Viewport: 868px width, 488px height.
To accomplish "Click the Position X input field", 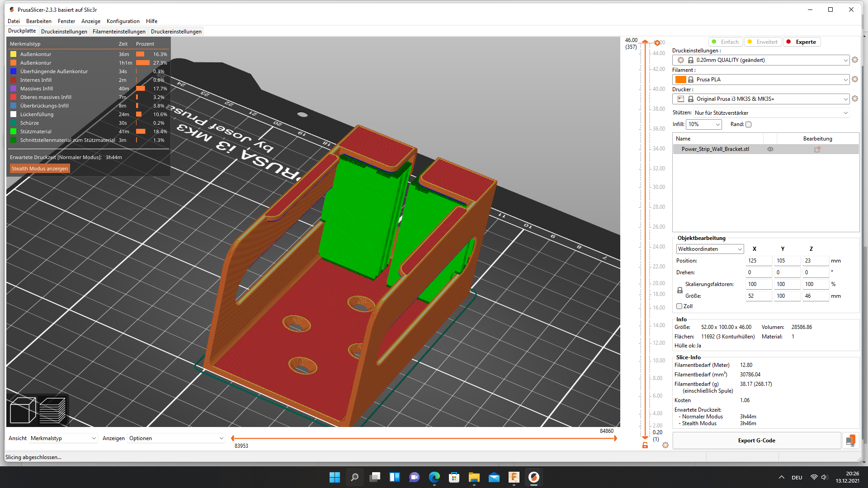I will pos(759,261).
